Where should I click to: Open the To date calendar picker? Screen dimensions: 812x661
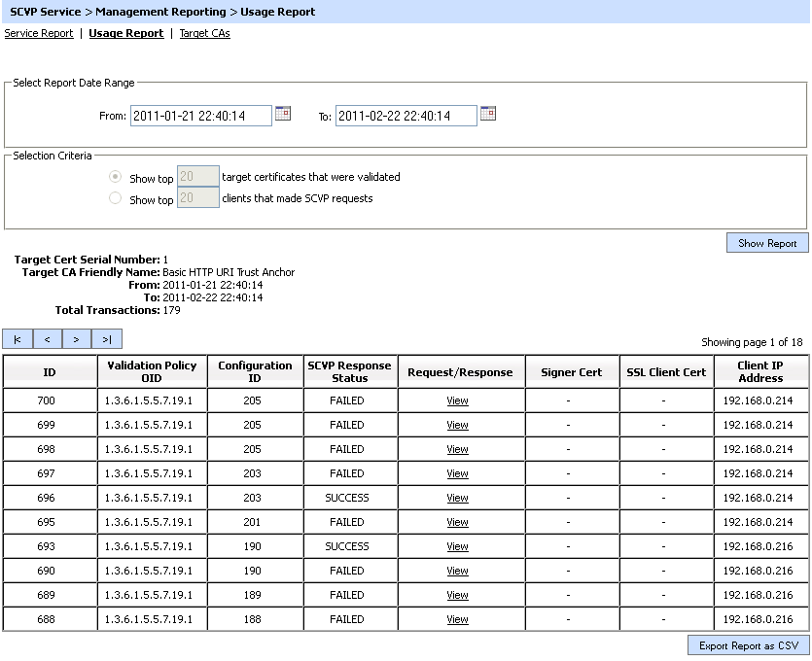(x=488, y=114)
